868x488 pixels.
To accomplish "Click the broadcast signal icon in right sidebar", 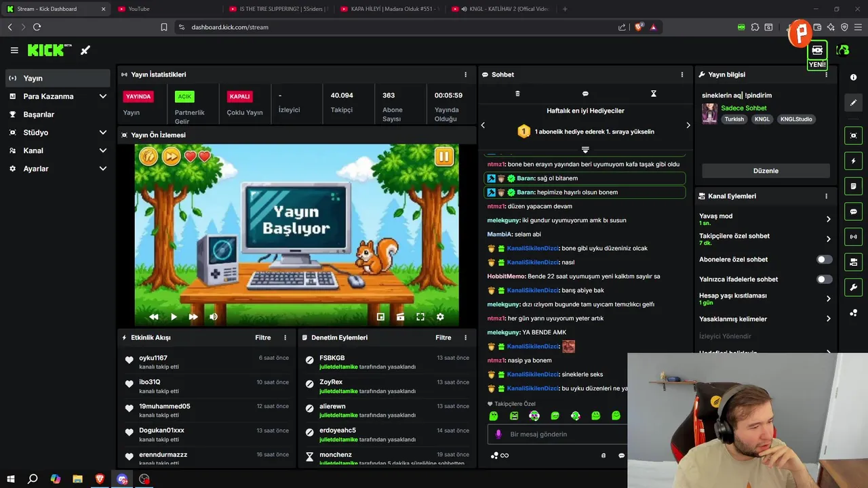I will pos(853,237).
